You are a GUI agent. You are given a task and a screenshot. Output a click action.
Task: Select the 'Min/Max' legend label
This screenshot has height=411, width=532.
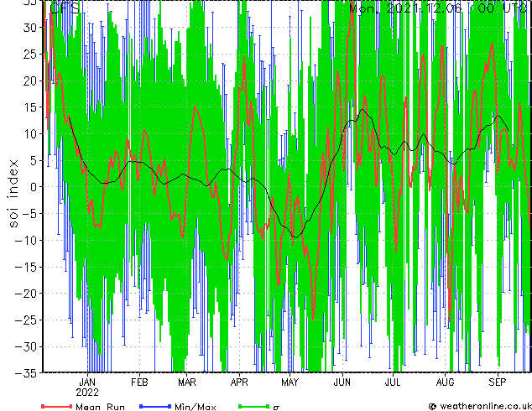[196, 407]
